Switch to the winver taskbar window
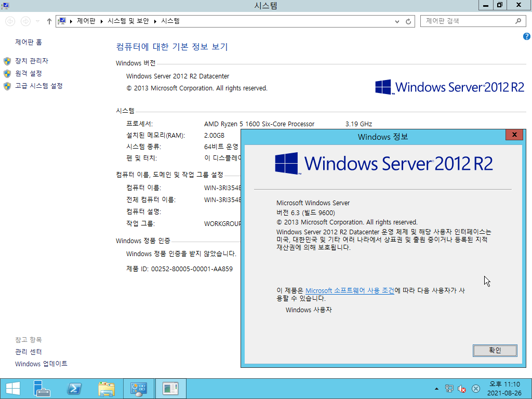 click(170, 389)
